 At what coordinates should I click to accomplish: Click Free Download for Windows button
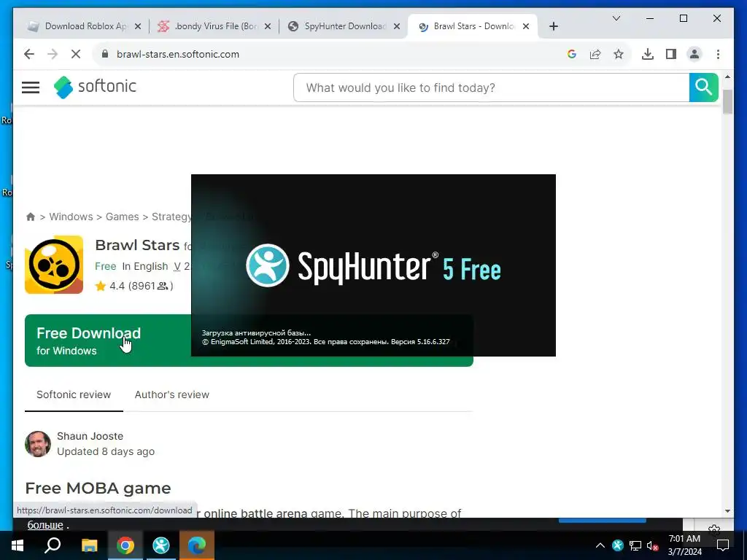[108, 341]
